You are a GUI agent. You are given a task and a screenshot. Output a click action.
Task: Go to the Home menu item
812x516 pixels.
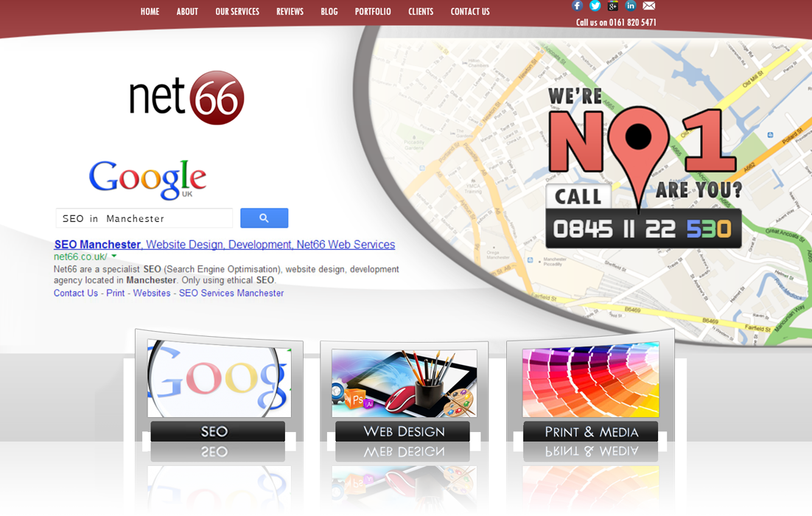coord(150,11)
